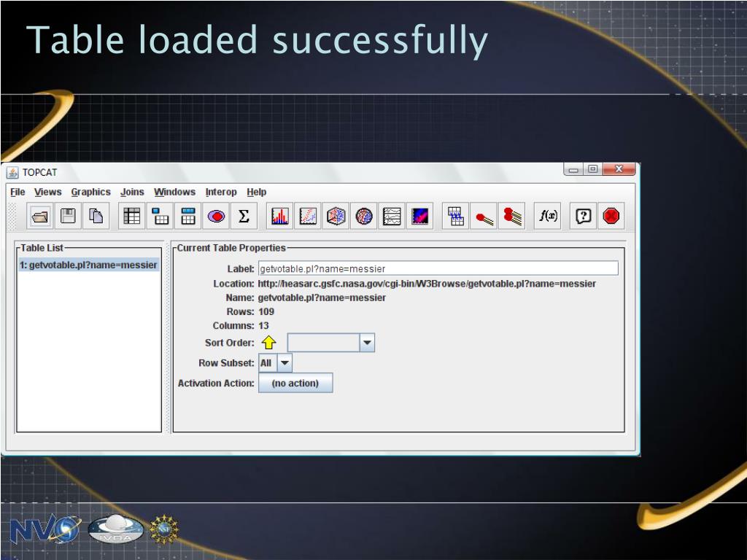Screen dimensions: 747x560
Task: Open the help question mark icon
Action: click(584, 217)
